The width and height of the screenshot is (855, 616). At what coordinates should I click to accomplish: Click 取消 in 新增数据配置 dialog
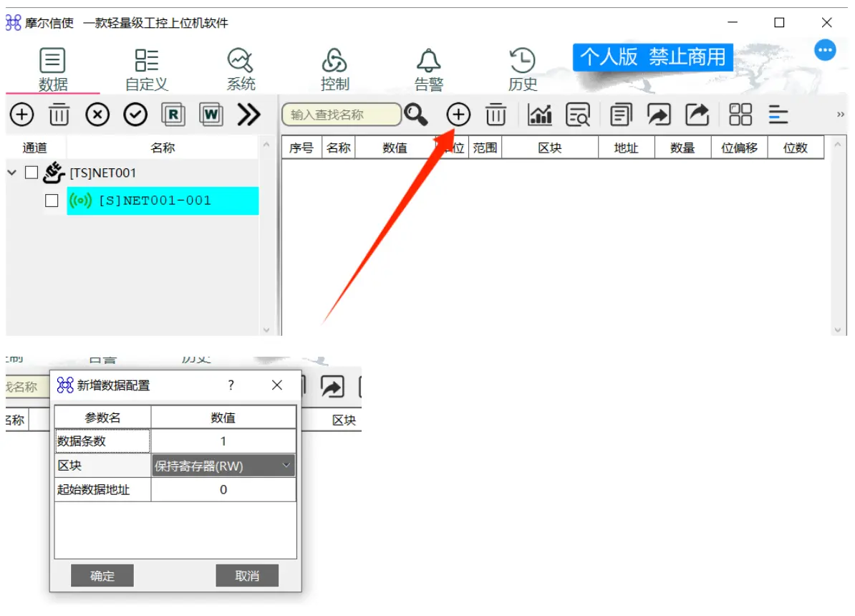tap(247, 576)
